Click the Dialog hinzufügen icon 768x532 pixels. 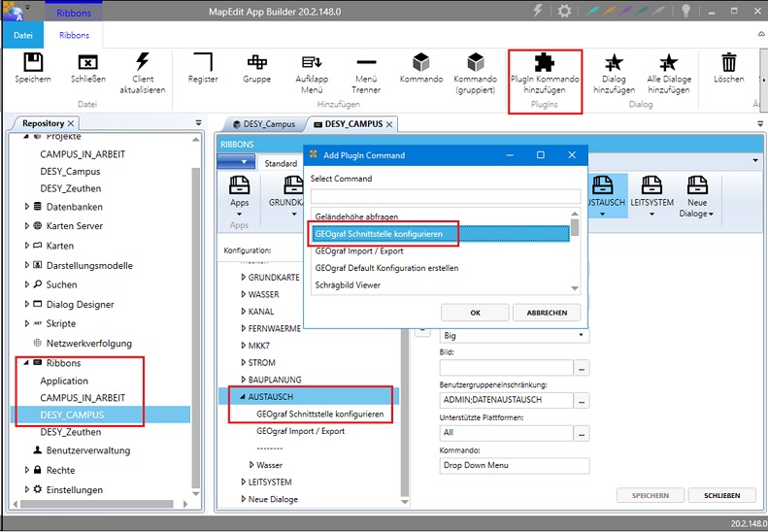[613, 63]
